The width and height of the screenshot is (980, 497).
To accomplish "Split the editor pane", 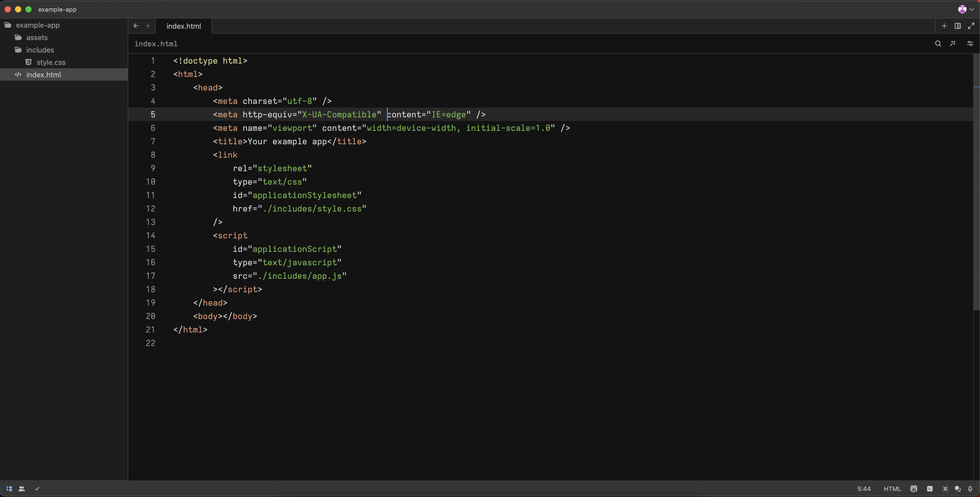I will (958, 26).
